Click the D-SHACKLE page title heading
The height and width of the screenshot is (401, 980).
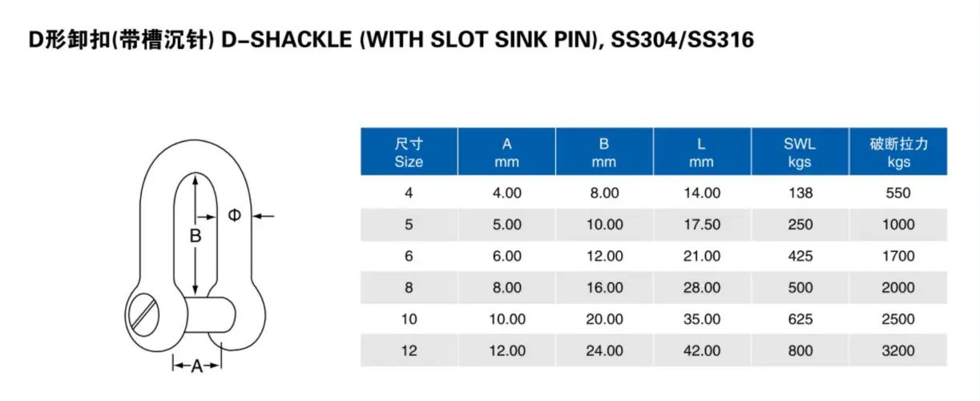[391, 39]
